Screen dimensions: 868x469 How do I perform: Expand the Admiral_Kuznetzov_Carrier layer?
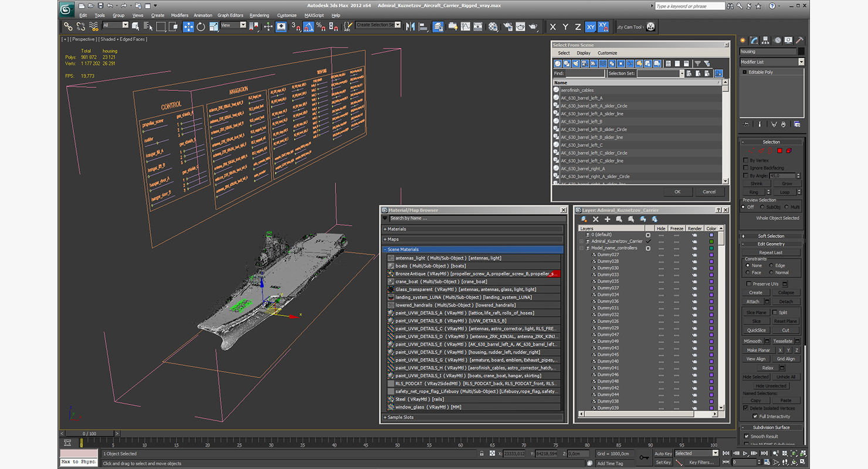pyautogui.click(x=581, y=242)
